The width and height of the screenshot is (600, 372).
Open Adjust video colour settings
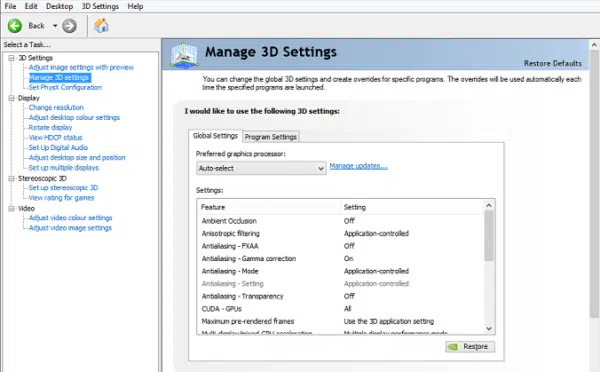click(x=70, y=218)
